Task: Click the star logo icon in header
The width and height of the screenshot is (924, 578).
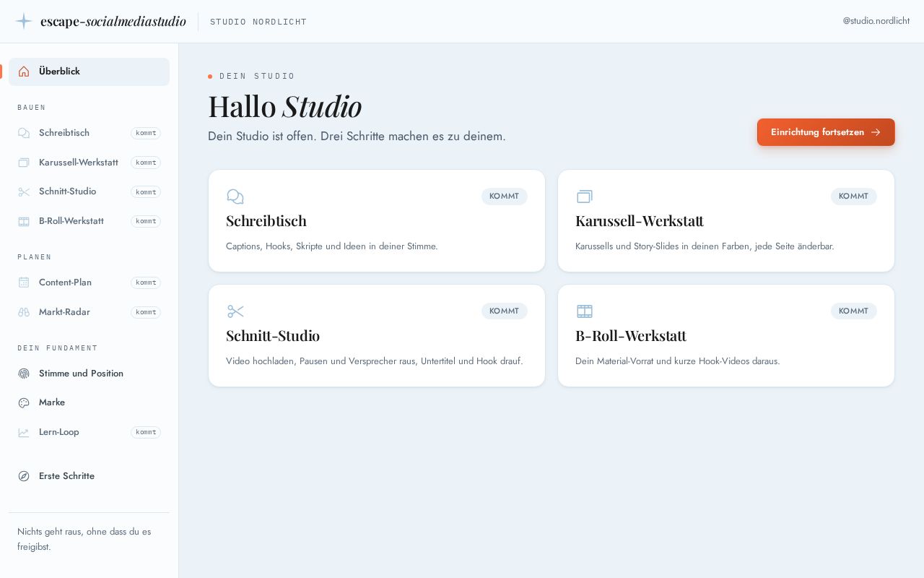Action: (x=24, y=21)
